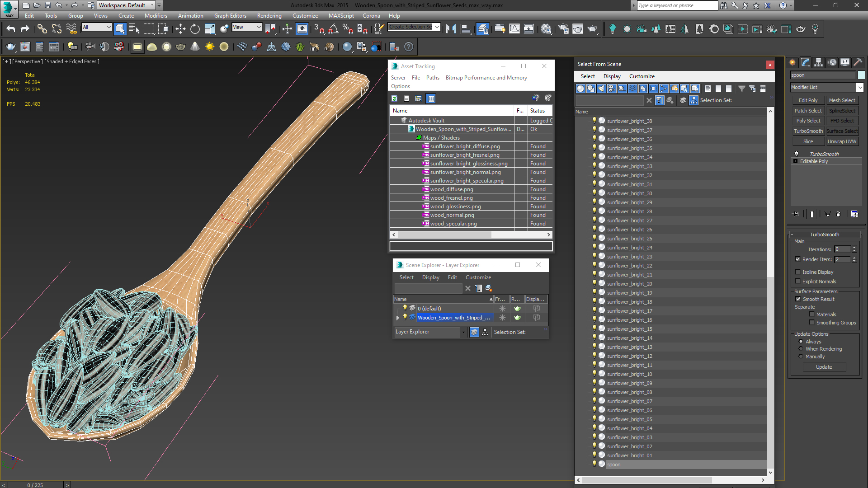Screen dimensions: 868x488
Task: Open the Rendering menu
Action: tap(269, 16)
